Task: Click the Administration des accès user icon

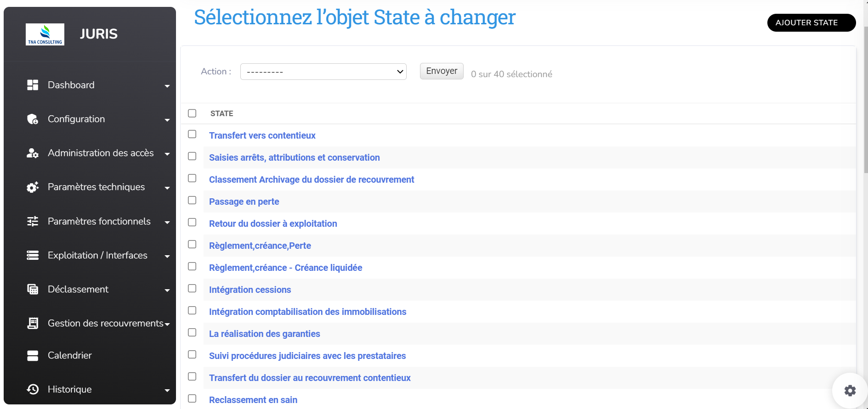Action: coord(33,153)
